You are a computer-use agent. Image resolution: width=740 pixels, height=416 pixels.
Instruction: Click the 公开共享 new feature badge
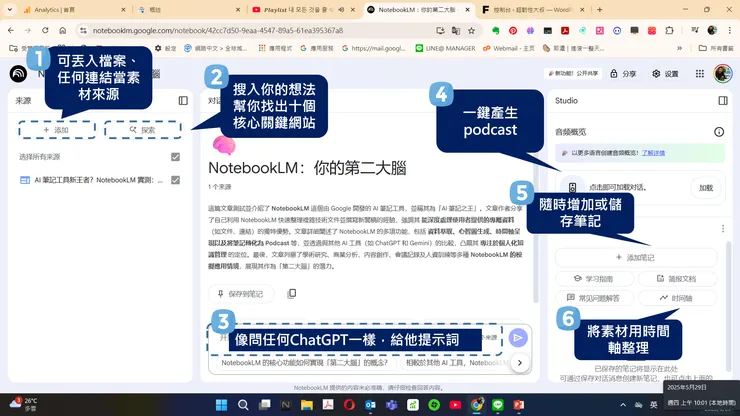pyautogui.click(x=573, y=74)
